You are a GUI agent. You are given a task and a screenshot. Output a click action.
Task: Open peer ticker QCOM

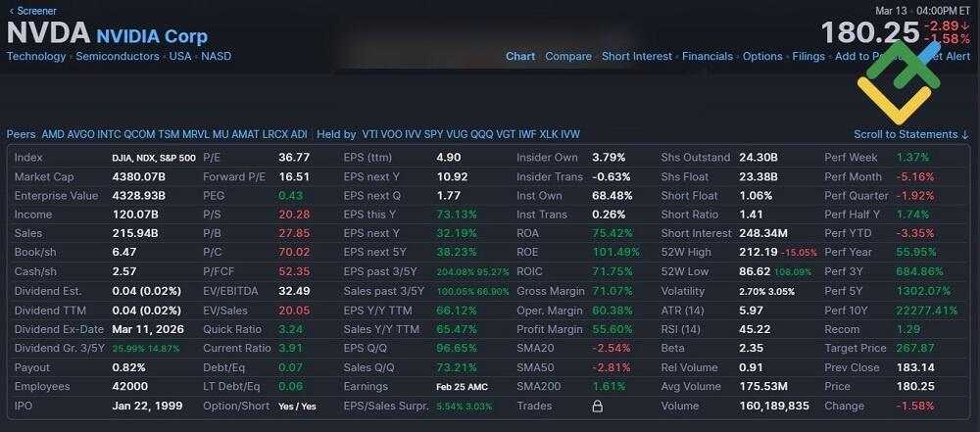(139, 134)
